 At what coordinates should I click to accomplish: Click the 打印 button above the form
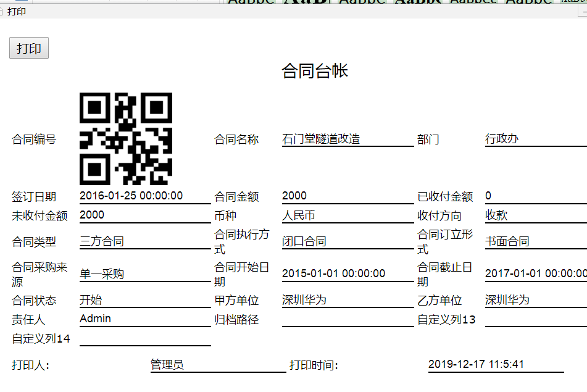29,48
